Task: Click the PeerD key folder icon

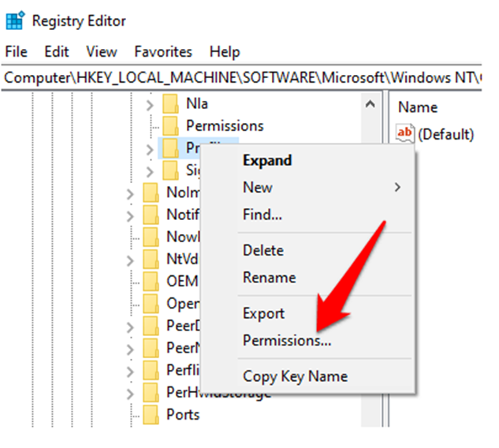Action: point(151,326)
